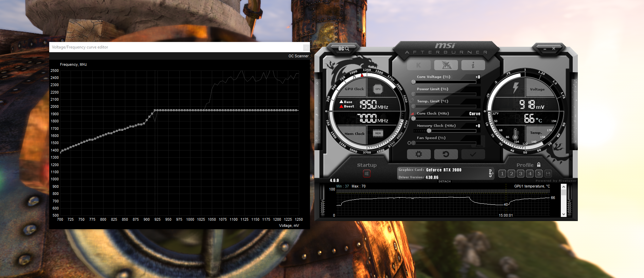
Task: Click the Curve value next to Core Clock
Action: coord(475,114)
